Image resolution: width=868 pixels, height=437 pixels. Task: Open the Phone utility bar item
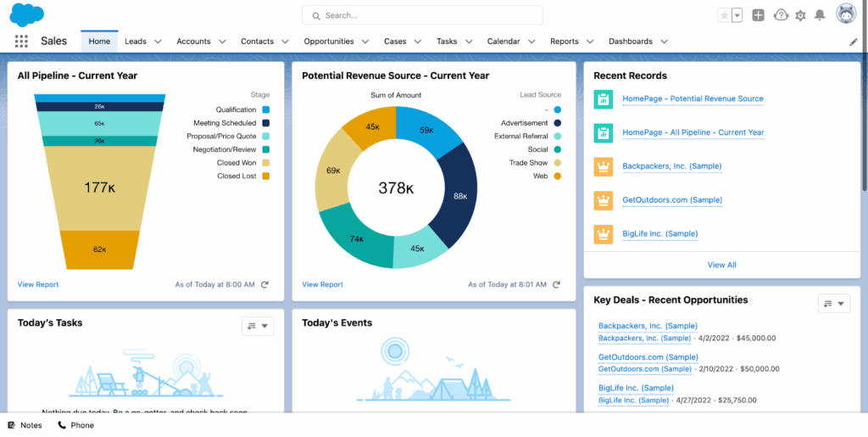click(75, 425)
